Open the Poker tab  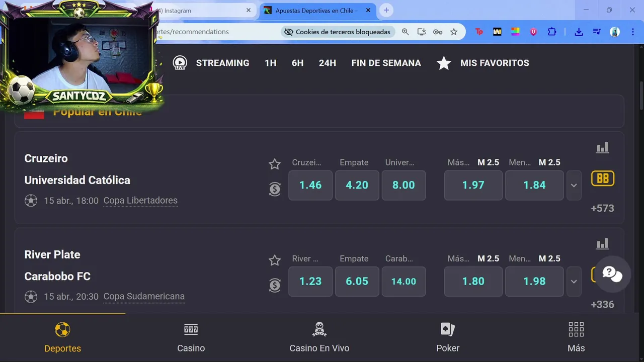[x=448, y=338]
